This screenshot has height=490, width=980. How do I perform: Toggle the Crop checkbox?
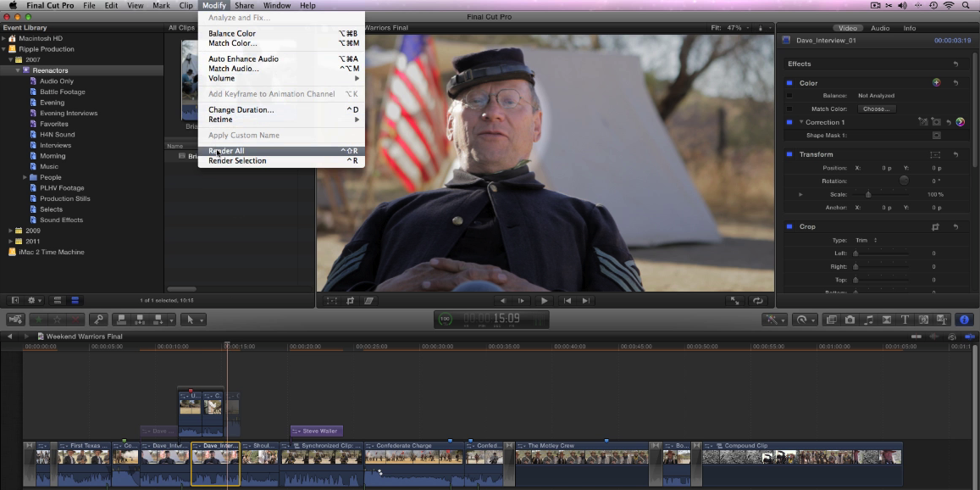point(789,226)
